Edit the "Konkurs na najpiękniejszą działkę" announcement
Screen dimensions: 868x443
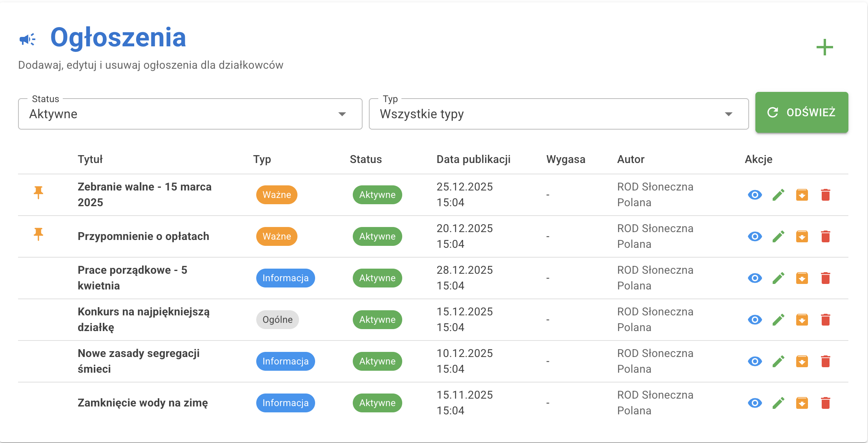point(779,320)
